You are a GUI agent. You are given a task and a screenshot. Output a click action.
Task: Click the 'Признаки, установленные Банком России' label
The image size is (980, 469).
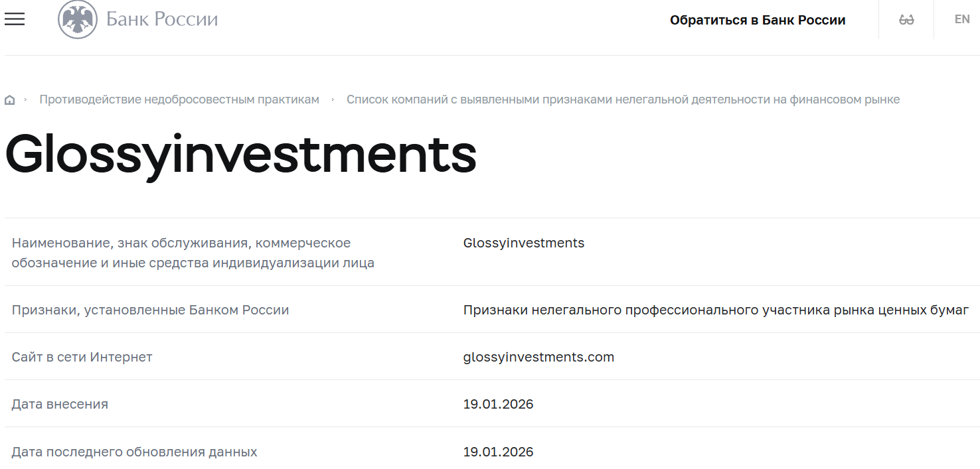[151, 310]
